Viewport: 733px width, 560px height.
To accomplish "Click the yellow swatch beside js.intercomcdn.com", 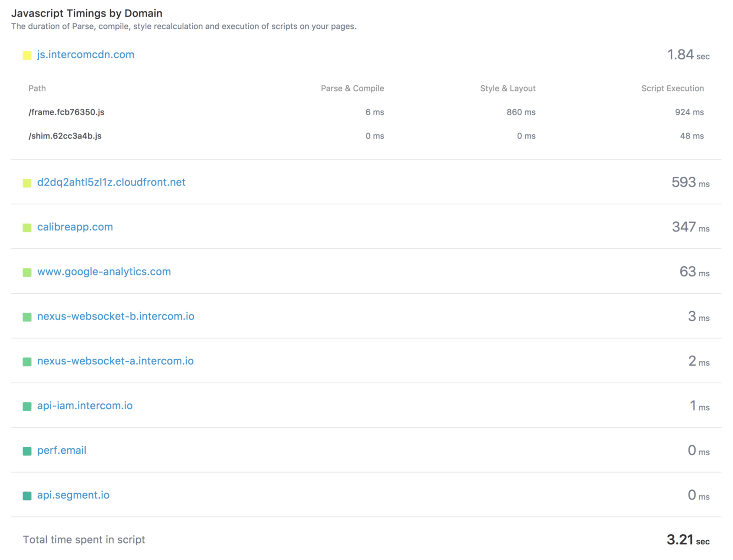I will coord(27,55).
